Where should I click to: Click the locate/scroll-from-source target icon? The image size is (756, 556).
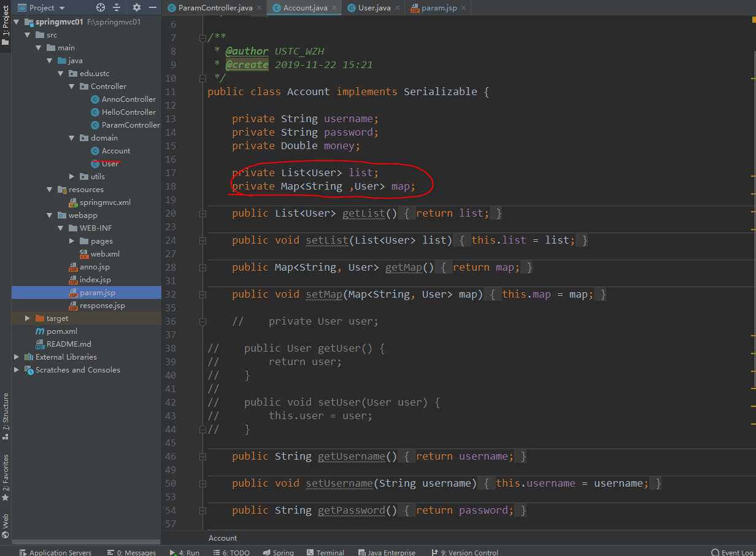(101, 7)
